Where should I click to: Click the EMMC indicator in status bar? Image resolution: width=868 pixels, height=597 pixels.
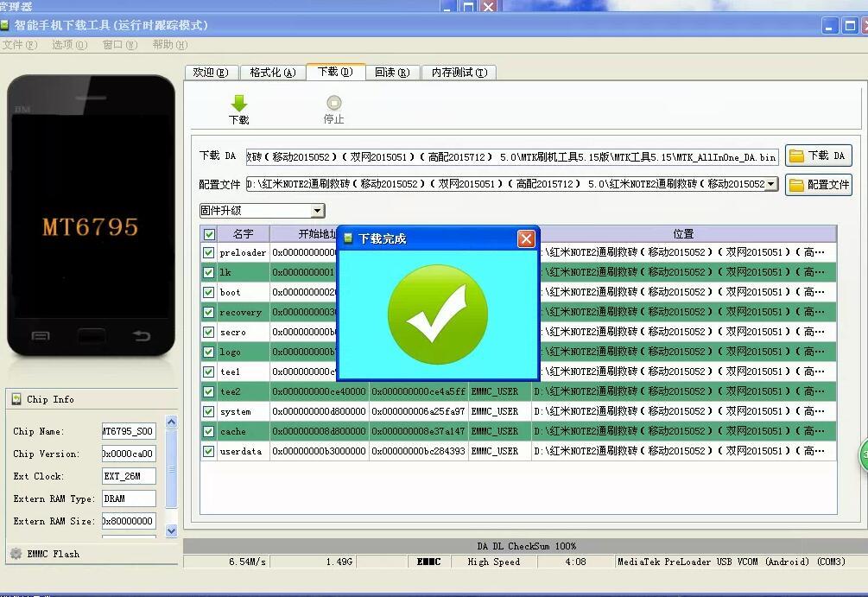coord(428,562)
